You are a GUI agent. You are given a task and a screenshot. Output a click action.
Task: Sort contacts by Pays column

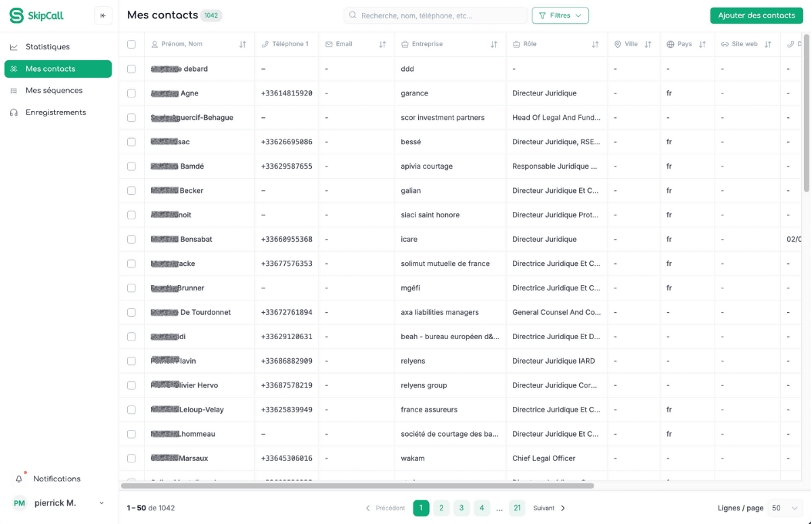[702, 45]
